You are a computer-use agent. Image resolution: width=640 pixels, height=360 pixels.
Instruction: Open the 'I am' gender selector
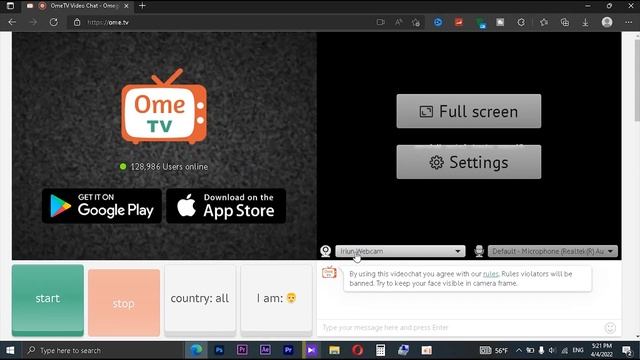point(276,299)
